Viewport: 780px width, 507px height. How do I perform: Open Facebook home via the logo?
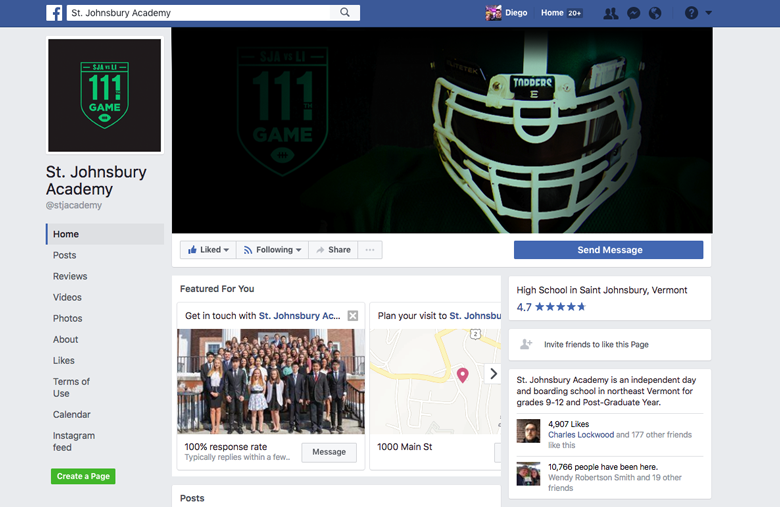[54, 12]
